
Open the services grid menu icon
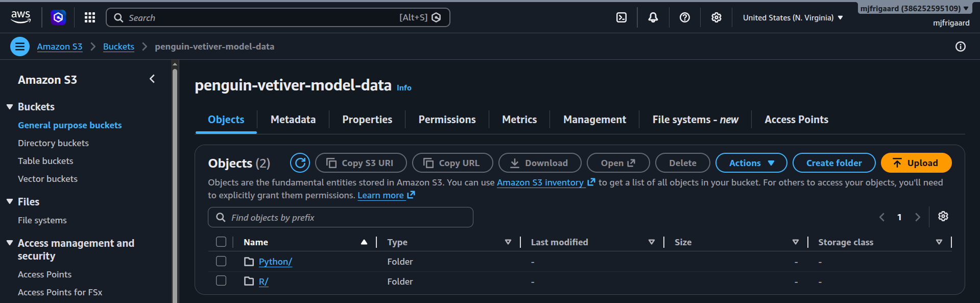click(90, 18)
